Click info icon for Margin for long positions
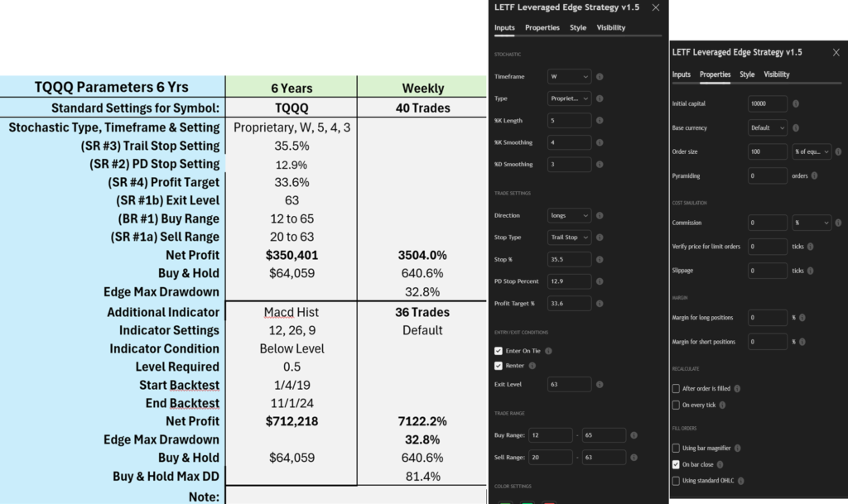 tap(802, 318)
